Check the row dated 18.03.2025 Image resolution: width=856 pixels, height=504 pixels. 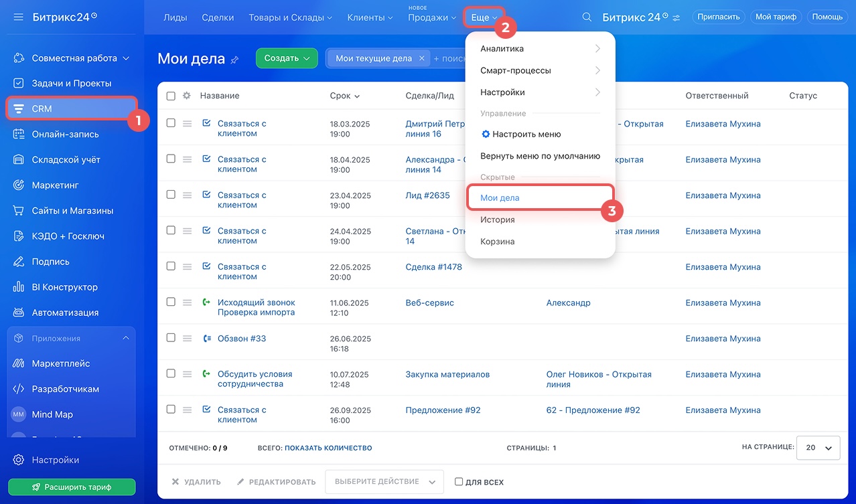pos(171,123)
